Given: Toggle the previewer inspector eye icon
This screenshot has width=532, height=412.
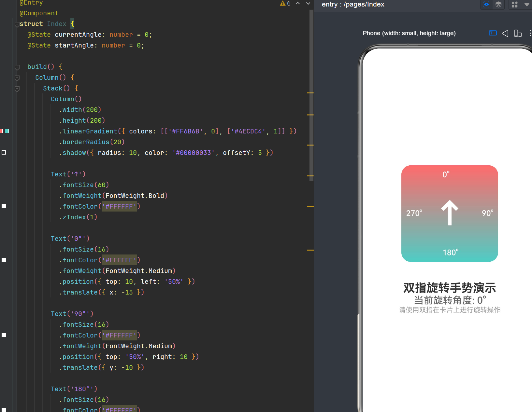Looking at the screenshot, I should pyautogui.click(x=486, y=4).
